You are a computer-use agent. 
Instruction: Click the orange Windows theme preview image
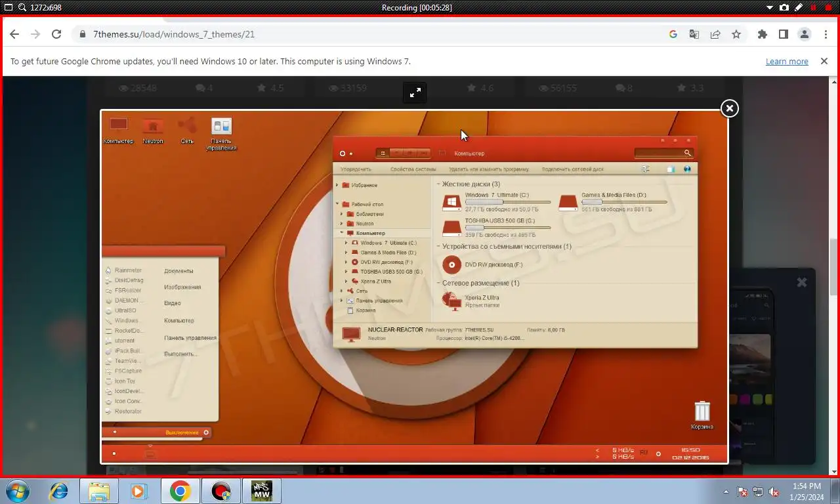pyautogui.click(x=414, y=287)
